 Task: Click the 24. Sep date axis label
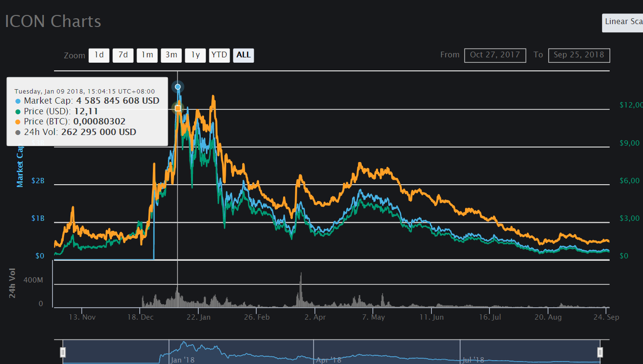click(x=606, y=317)
